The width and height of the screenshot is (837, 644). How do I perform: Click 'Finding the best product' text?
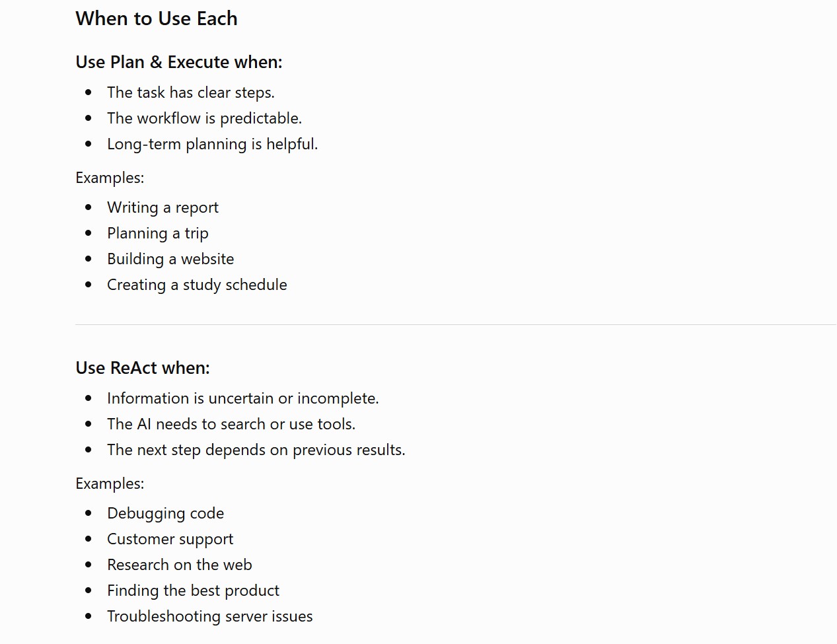tap(194, 590)
